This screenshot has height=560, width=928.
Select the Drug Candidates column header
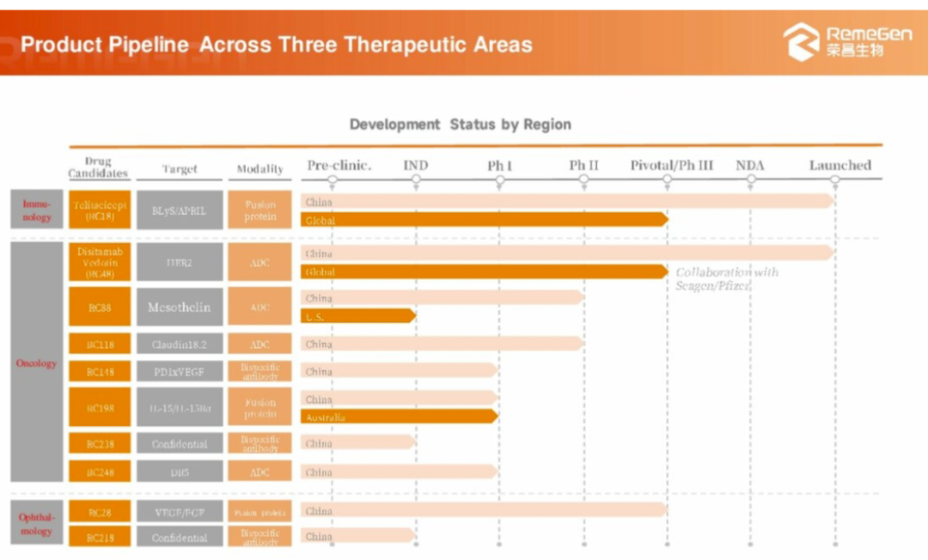pyautogui.click(x=99, y=167)
